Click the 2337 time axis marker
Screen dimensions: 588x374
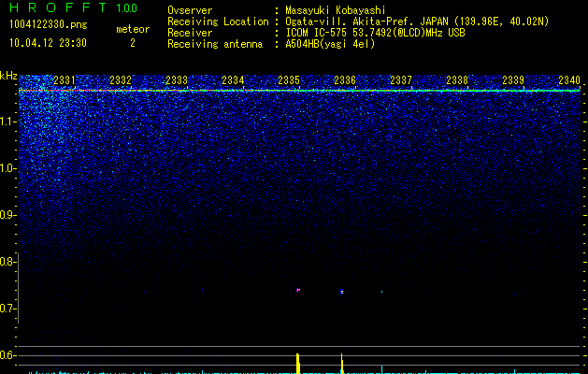pyautogui.click(x=401, y=79)
